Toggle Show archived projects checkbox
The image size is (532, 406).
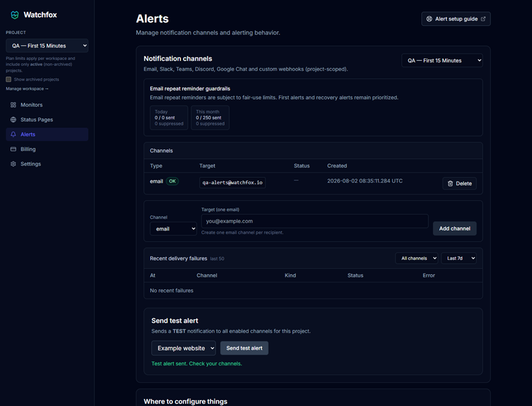(x=8, y=80)
